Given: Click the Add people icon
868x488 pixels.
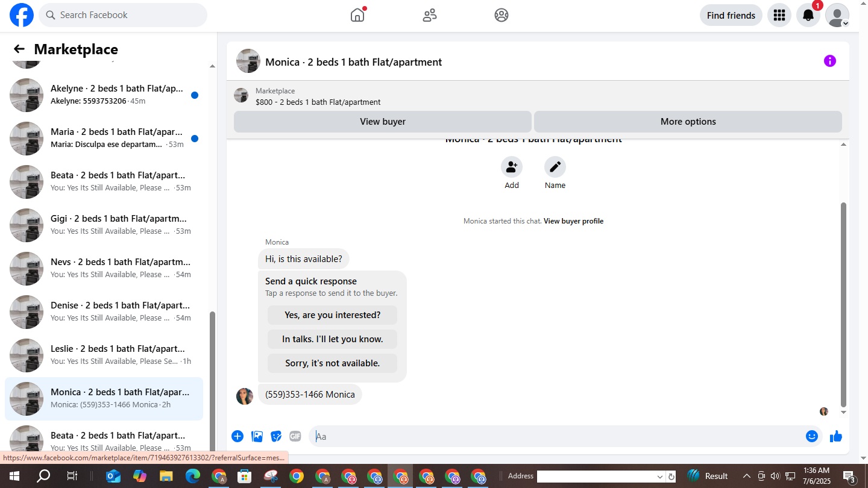Looking at the screenshot, I should [512, 167].
